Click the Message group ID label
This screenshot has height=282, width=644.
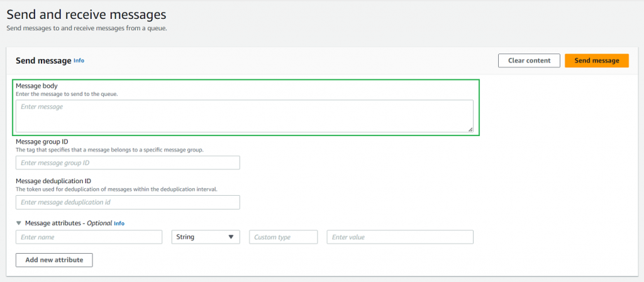click(x=42, y=142)
